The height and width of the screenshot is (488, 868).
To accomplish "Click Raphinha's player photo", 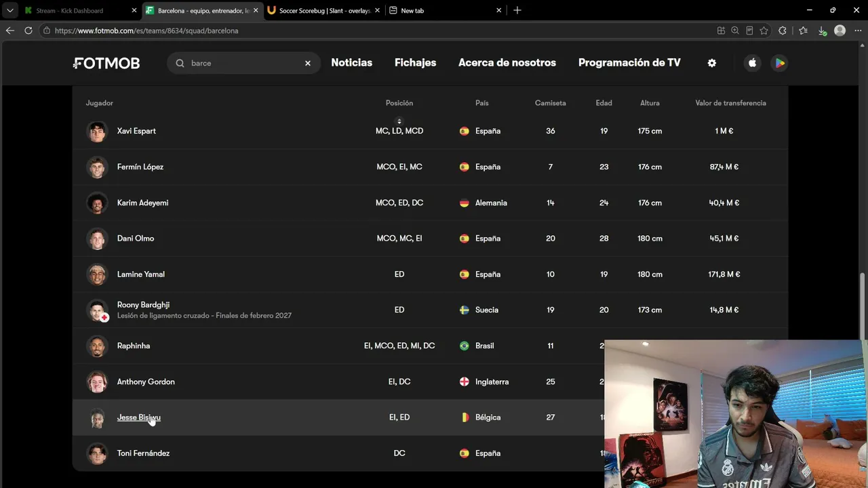I will (x=97, y=346).
